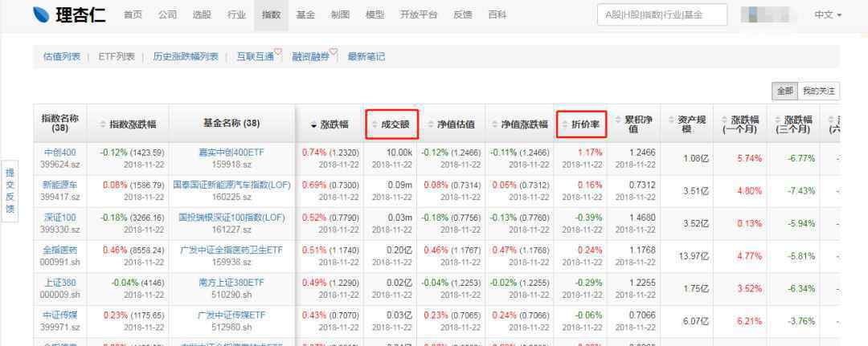Sort by 净值涨跌幅 column sort icon
868x346 pixels.
(494, 125)
